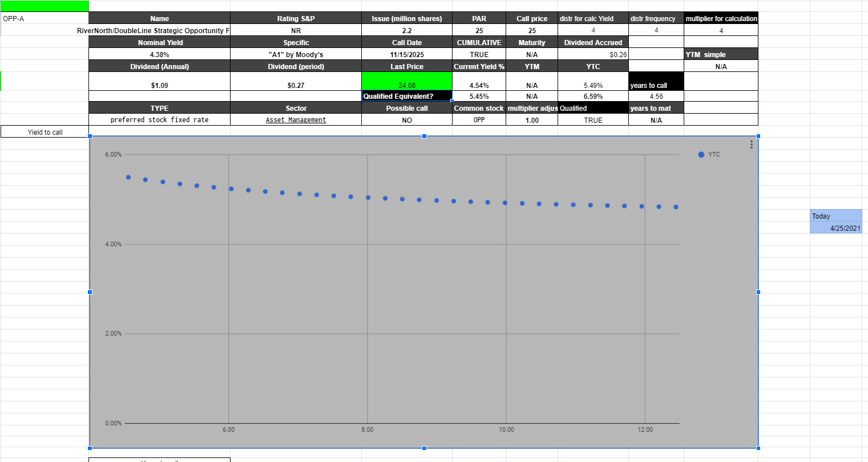Open the Asset Management hyperlink
Image resolution: width=868 pixels, height=462 pixels.
pos(295,120)
